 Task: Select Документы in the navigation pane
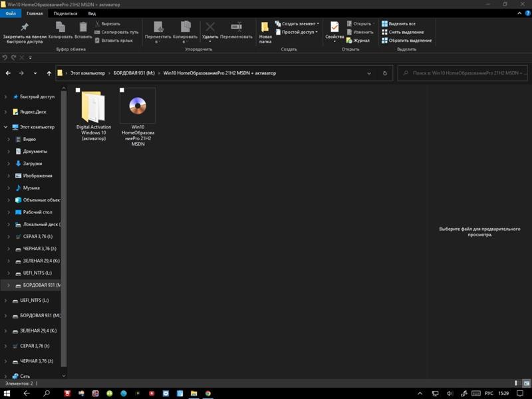(x=35, y=152)
